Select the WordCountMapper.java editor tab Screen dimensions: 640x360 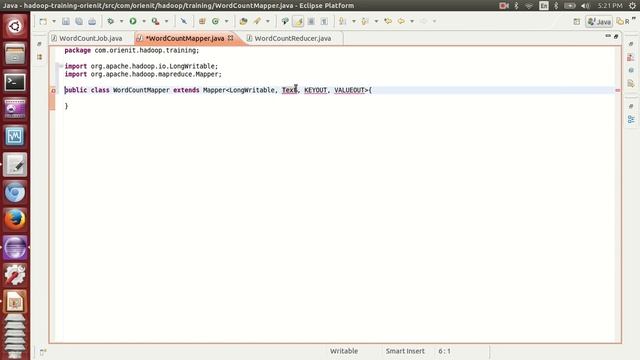tap(185, 38)
